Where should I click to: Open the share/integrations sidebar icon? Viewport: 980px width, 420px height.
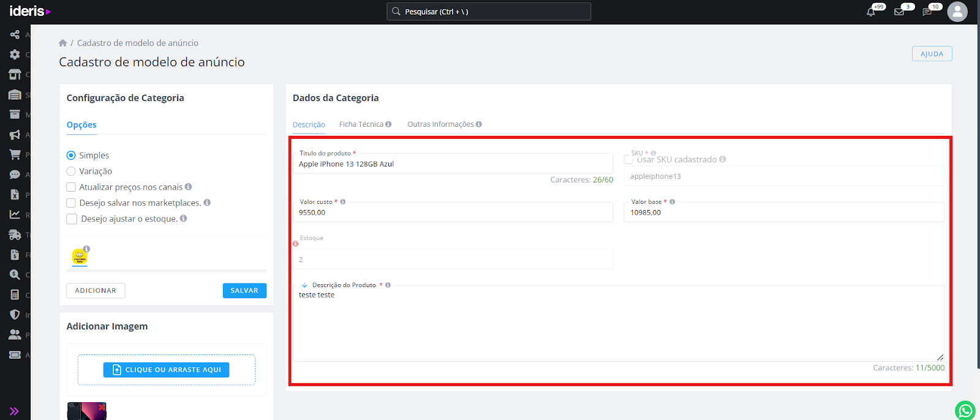tap(15, 34)
